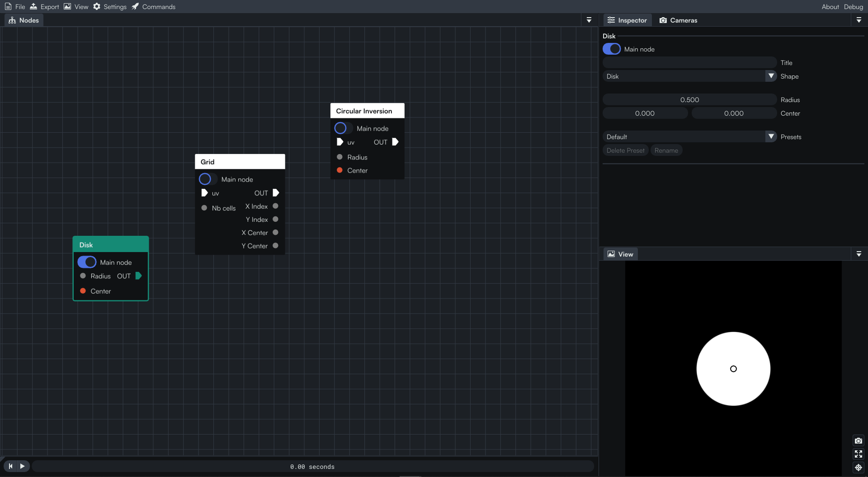This screenshot has width=868, height=477.
Task: Click the camera screenshot icon in View panel
Action: (x=859, y=440)
